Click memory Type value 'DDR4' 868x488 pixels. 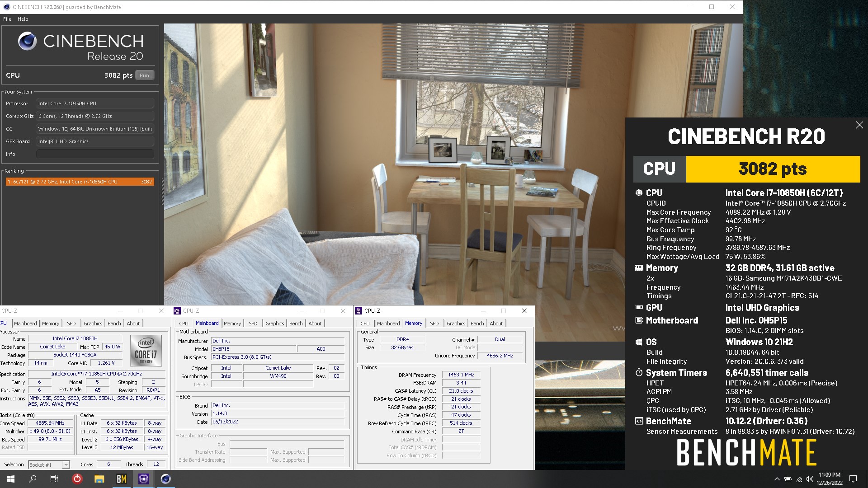point(402,340)
